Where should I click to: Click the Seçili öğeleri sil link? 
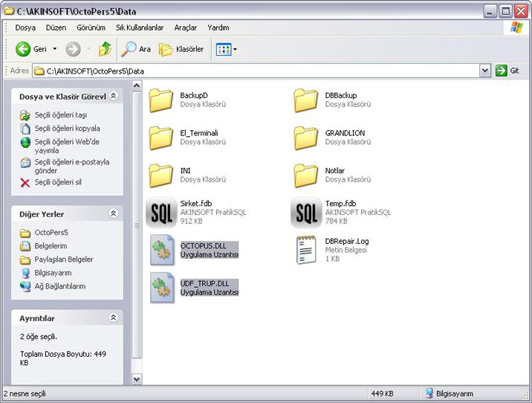point(58,182)
